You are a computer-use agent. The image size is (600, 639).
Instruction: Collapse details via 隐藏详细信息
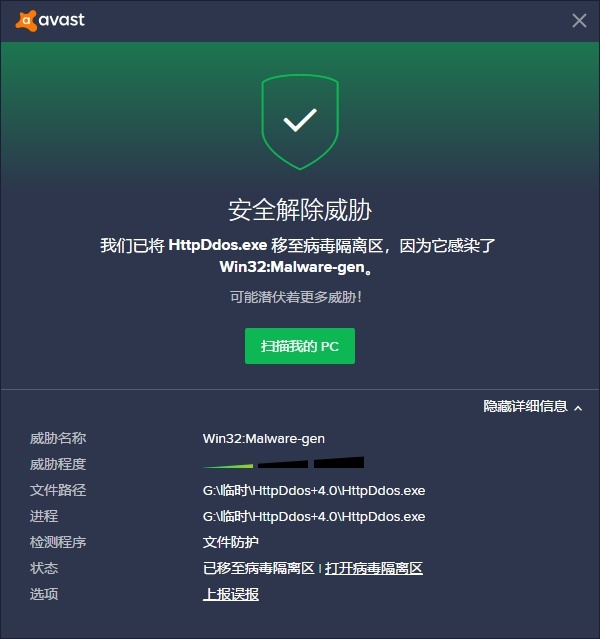click(525, 406)
